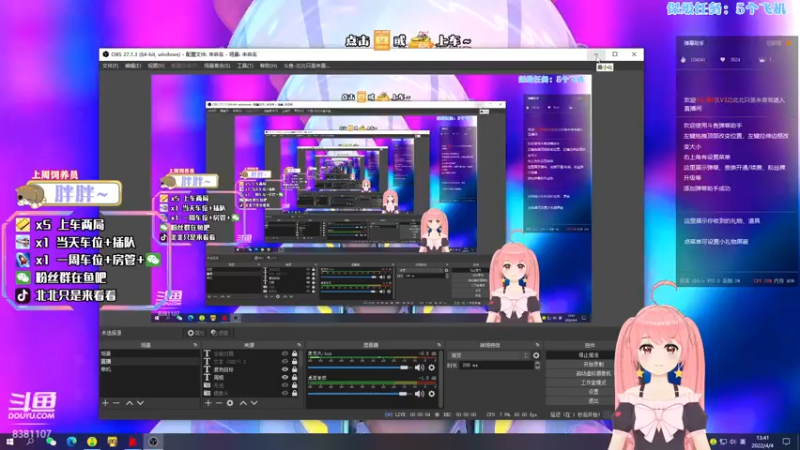Image resolution: width=800 pixels, height=450 pixels.
Task: Click 属性 button above docks
Action: point(195,333)
